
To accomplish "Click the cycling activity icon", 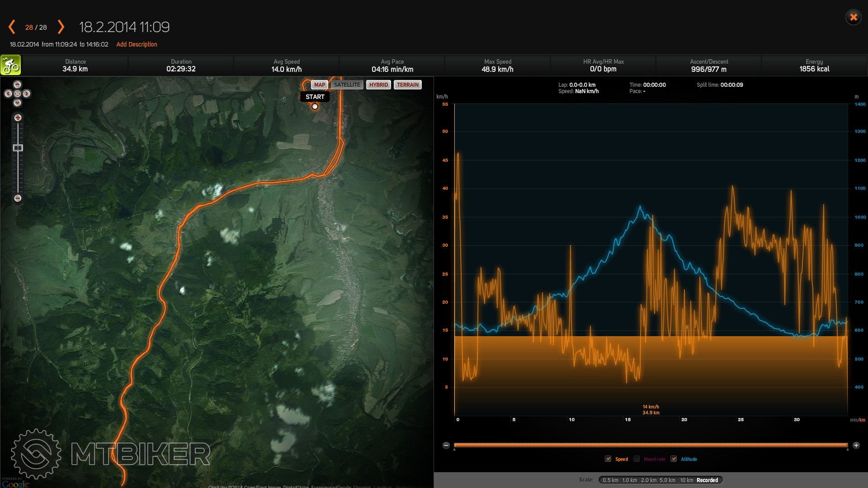I will pos(10,65).
